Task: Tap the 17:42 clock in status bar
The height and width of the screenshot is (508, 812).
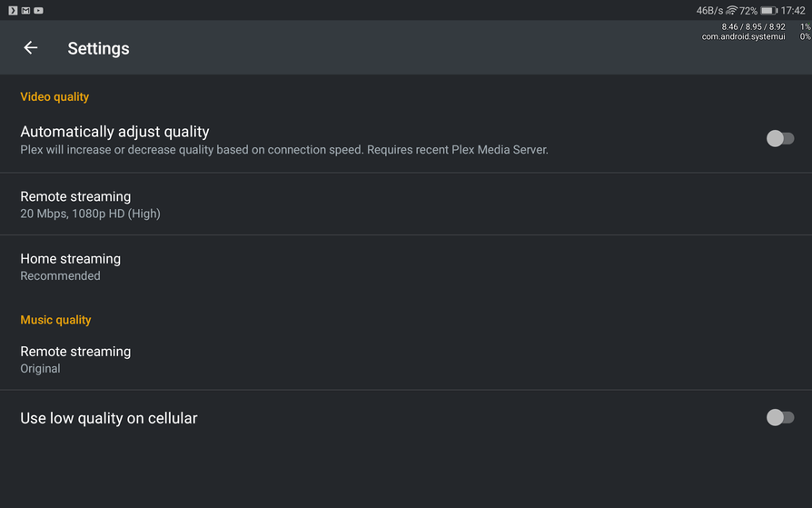Action: 793,10
